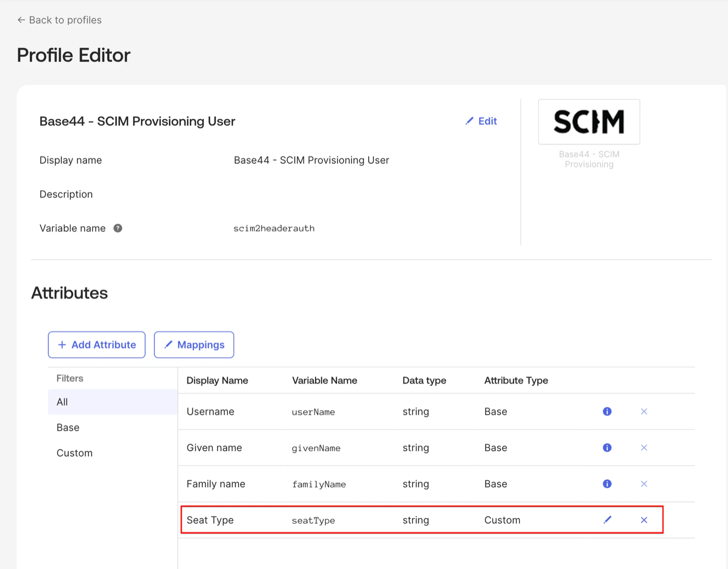Click the Display Name column header
This screenshot has height=569, width=728.
(x=217, y=381)
